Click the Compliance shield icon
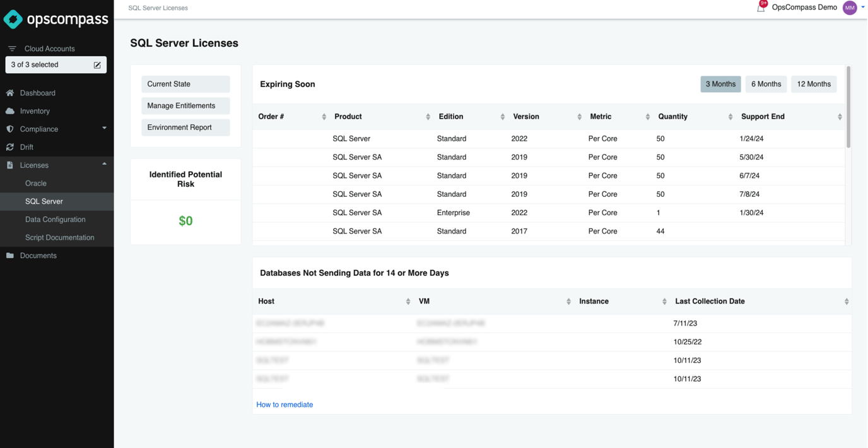This screenshot has height=448, width=868. point(11,129)
